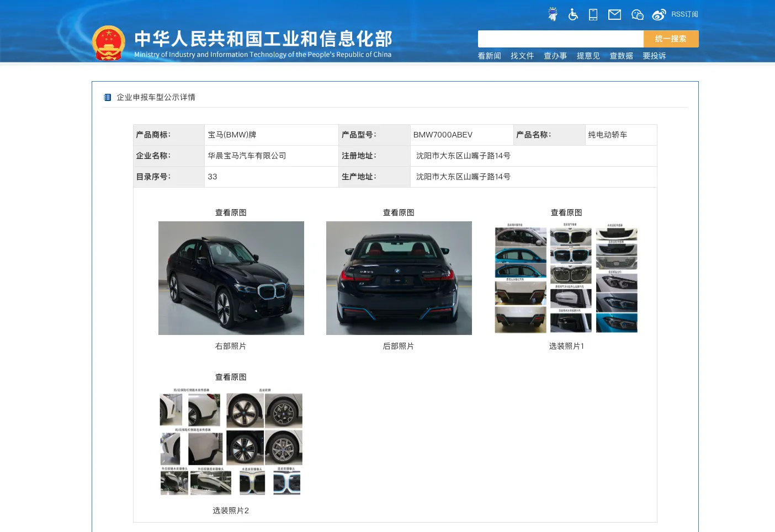Click the email envelope icon
This screenshot has width=775, height=532.
(614, 14)
